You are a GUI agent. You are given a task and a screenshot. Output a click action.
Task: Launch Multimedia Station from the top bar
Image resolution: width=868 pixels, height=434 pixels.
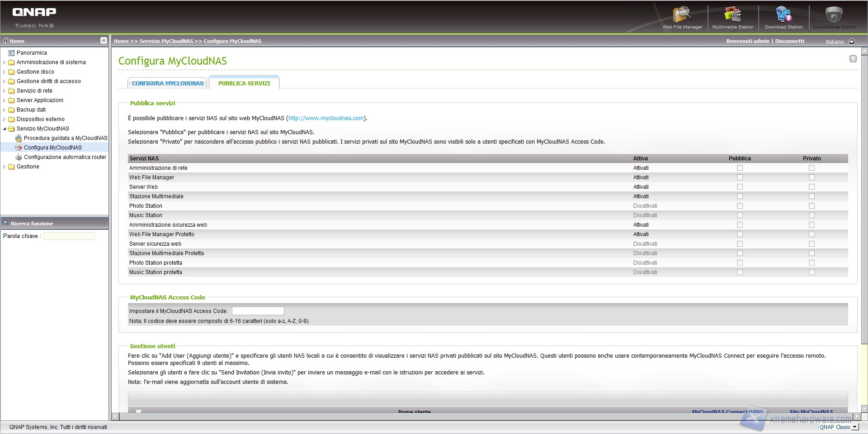(732, 16)
